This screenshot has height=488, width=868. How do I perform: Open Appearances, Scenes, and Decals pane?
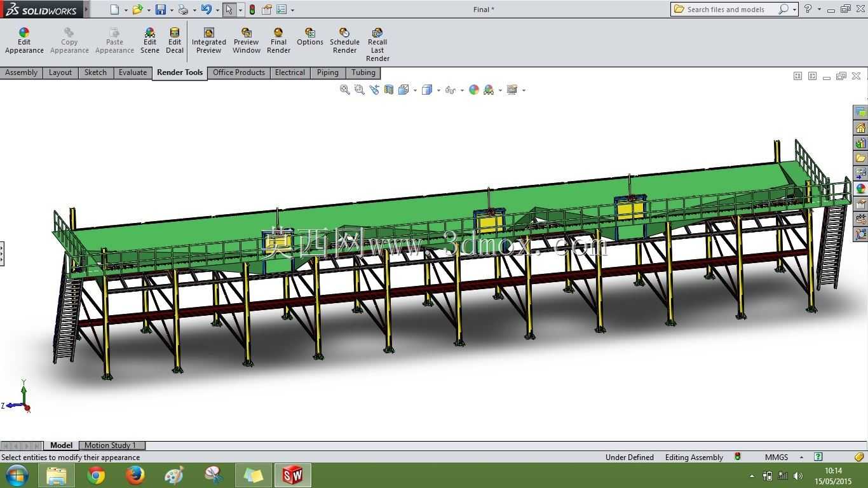pos(861,189)
